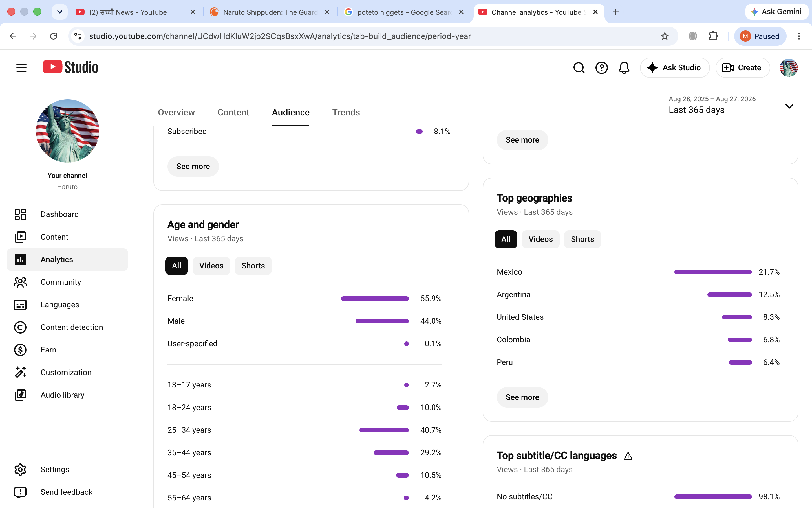Switch to the Content analytics tab
Viewport: 812px width, 508px height.
coord(233,112)
